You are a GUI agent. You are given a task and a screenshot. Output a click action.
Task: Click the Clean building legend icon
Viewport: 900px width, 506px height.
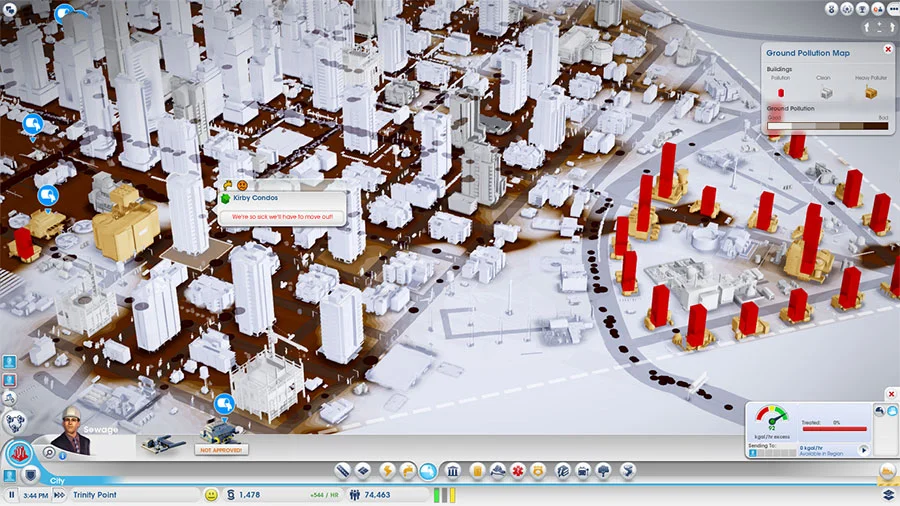click(826, 92)
